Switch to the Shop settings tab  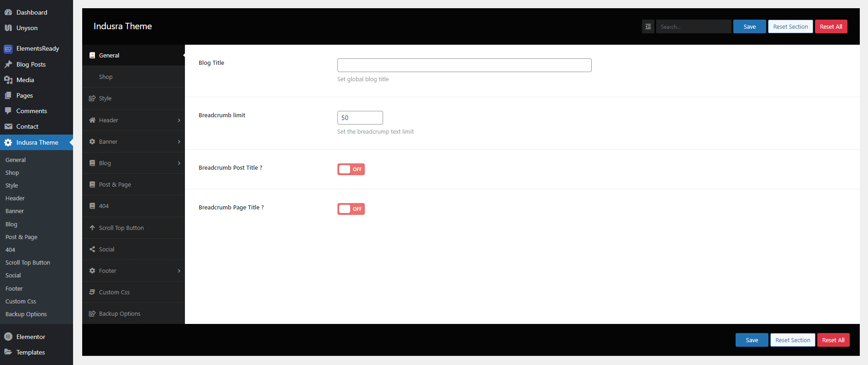[106, 77]
